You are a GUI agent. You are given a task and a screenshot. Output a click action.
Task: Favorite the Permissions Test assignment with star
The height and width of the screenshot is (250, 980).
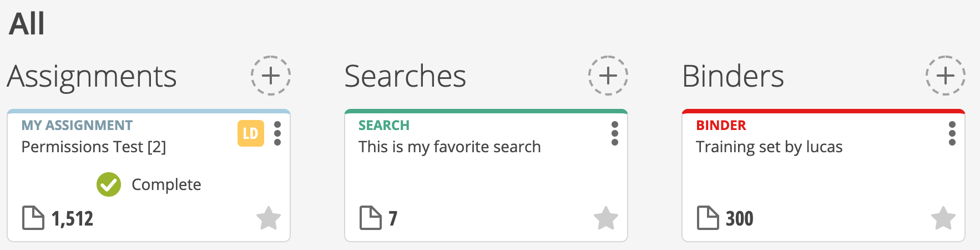point(269,218)
